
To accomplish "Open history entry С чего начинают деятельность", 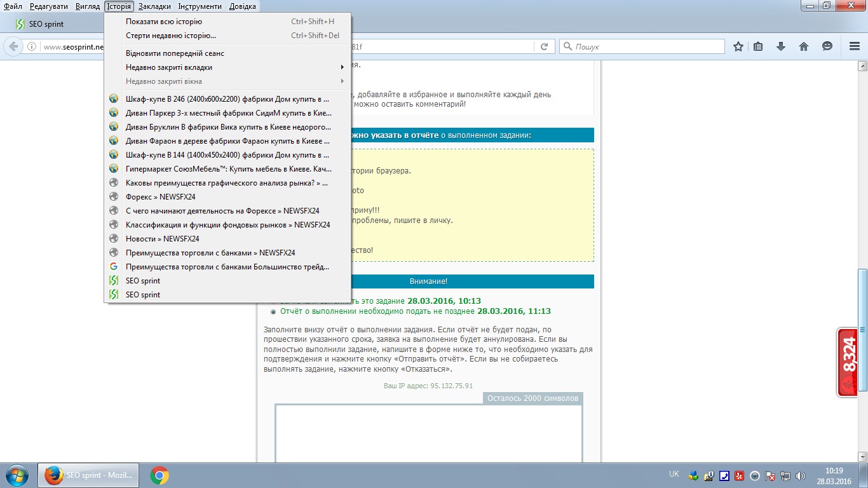I will [x=227, y=211].
